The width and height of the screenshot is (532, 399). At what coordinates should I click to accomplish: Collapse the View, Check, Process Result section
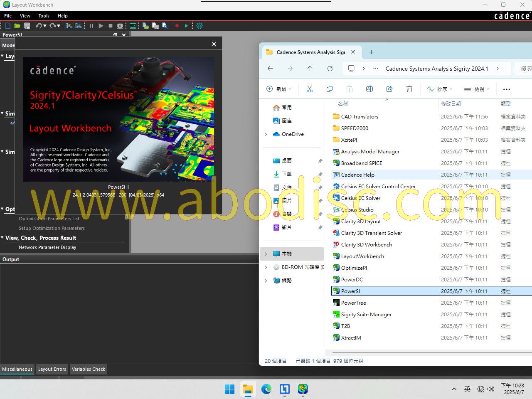tap(2, 237)
